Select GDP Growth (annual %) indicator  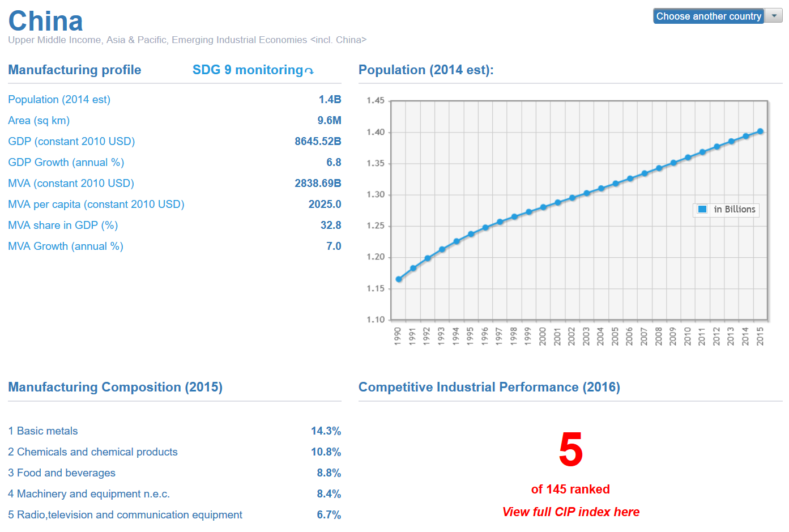(x=66, y=163)
